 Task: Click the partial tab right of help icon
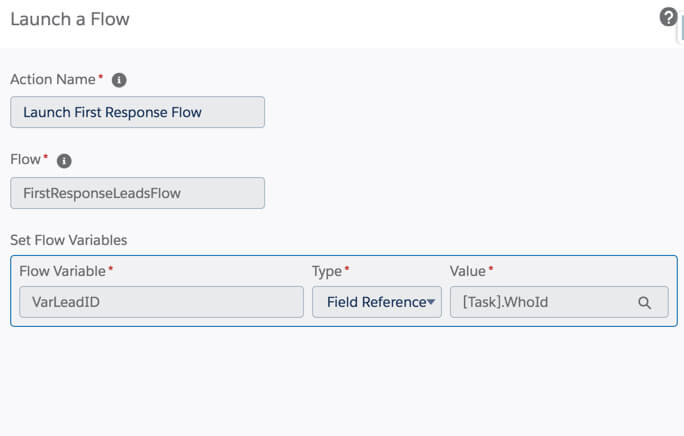681,25
